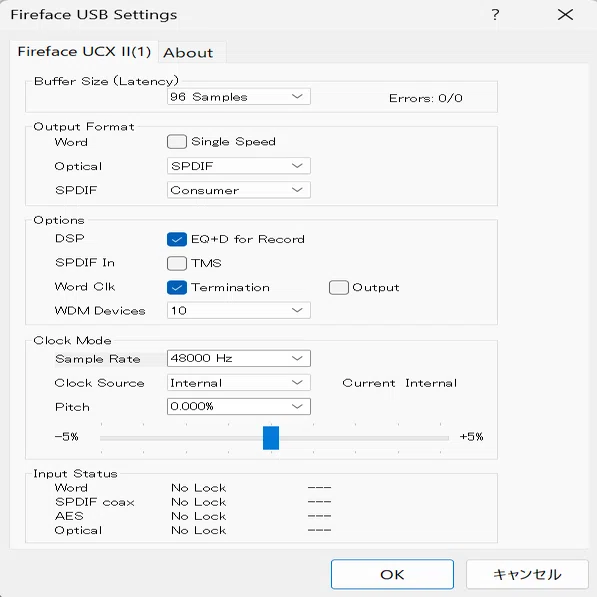Click the Sample Rate label

click(98, 359)
